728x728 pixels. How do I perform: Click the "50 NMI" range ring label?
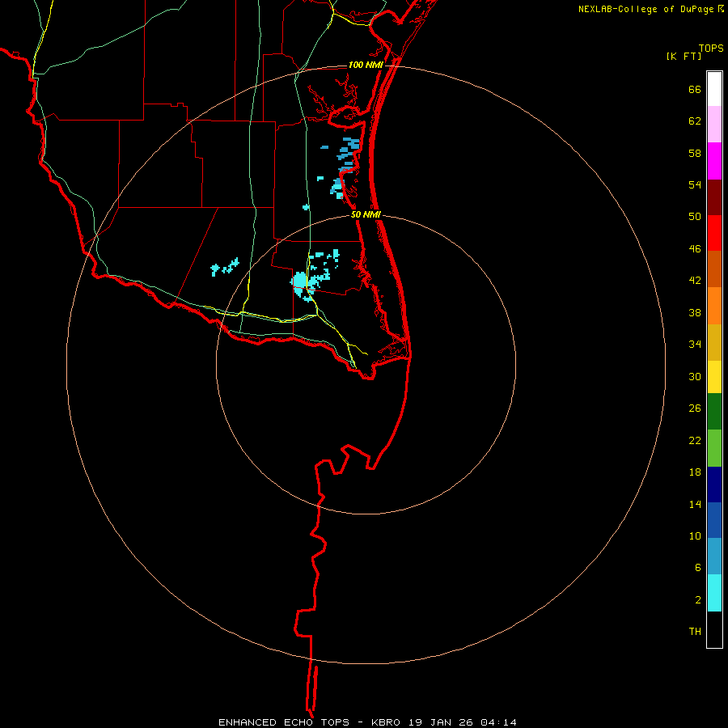tap(366, 214)
